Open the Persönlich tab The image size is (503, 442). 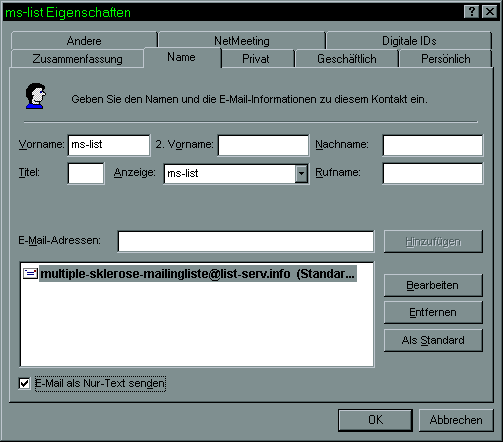pyautogui.click(x=446, y=59)
